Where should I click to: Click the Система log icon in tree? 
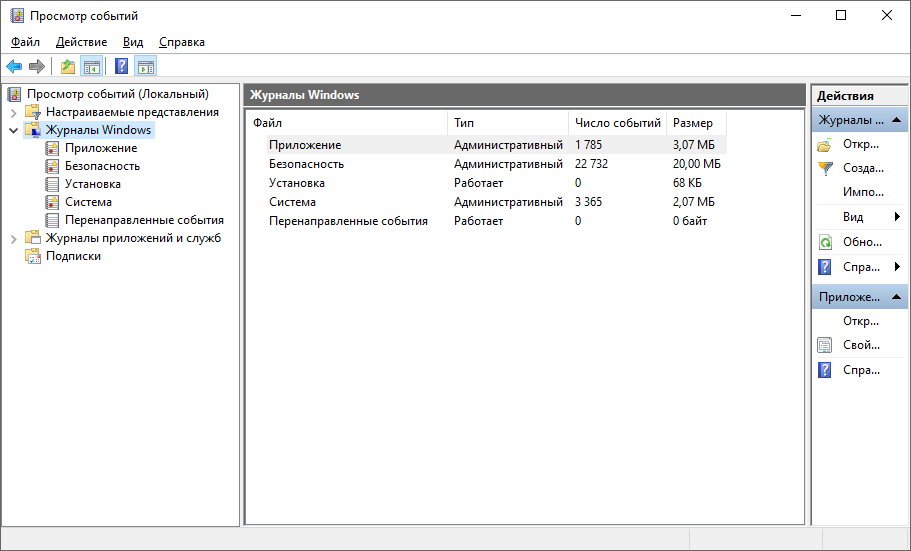(52, 202)
